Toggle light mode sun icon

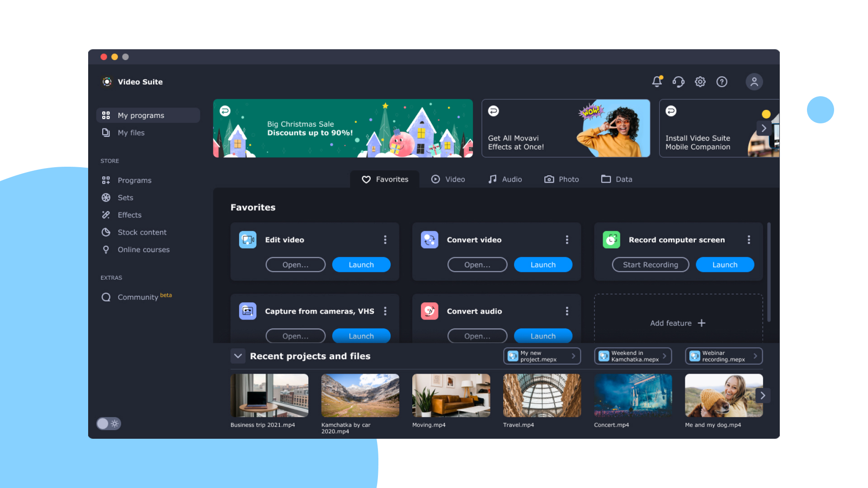(x=114, y=424)
